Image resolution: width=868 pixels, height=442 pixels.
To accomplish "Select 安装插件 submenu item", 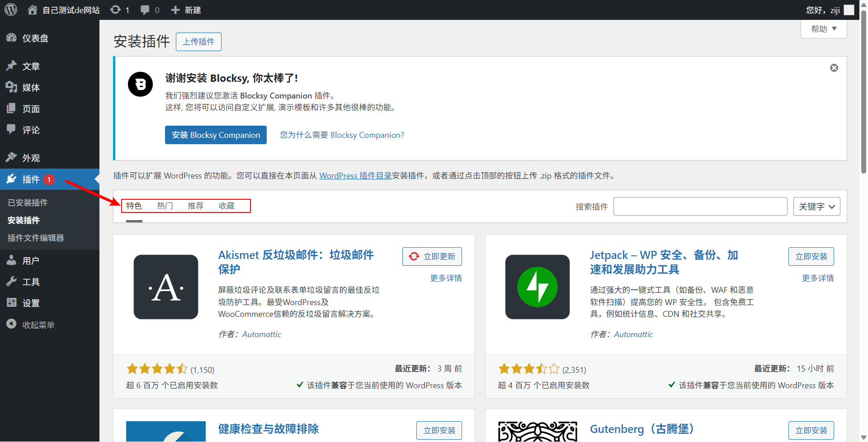I will click(x=24, y=220).
